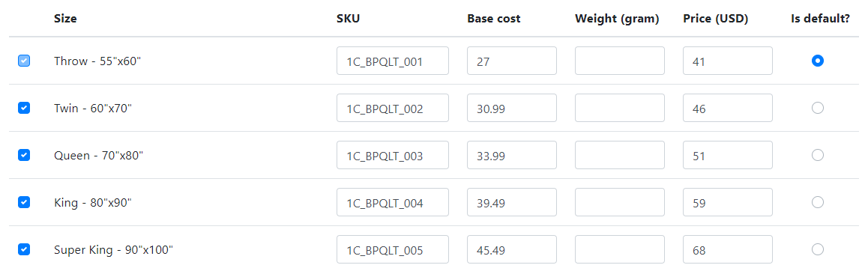The width and height of the screenshot is (868, 277).
Task: Toggle the Super King - 90"x100" checkbox
Action: pyautogui.click(x=24, y=250)
